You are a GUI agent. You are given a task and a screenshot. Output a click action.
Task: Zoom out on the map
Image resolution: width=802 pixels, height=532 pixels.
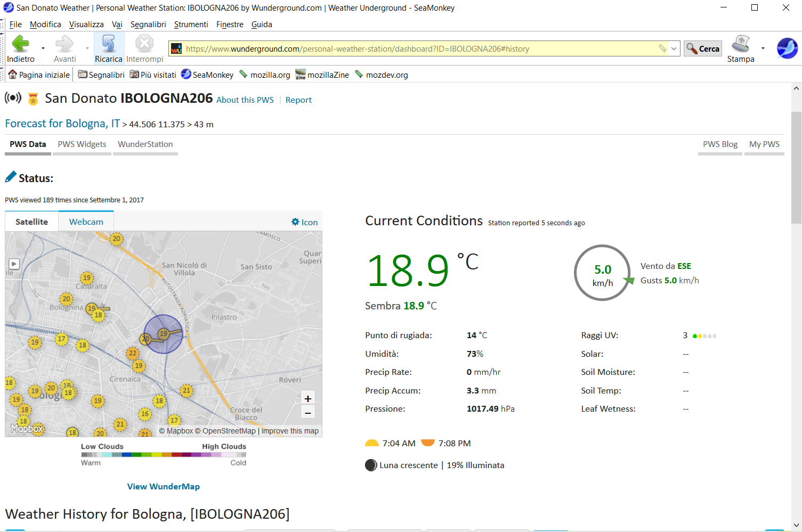click(x=307, y=413)
